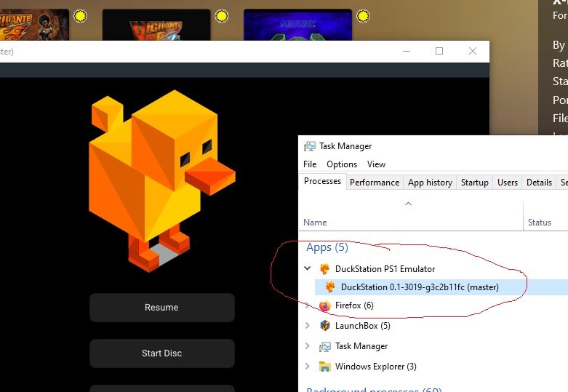Click the Windows Explorer folder icon
This screenshot has width=568, height=392.
click(x=324, y=367)
